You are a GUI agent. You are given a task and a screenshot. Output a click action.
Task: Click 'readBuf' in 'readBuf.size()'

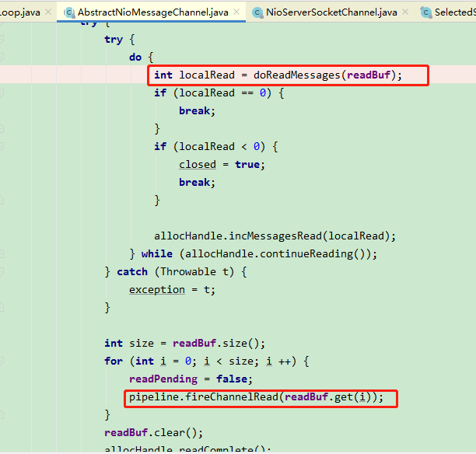[194, 344]
